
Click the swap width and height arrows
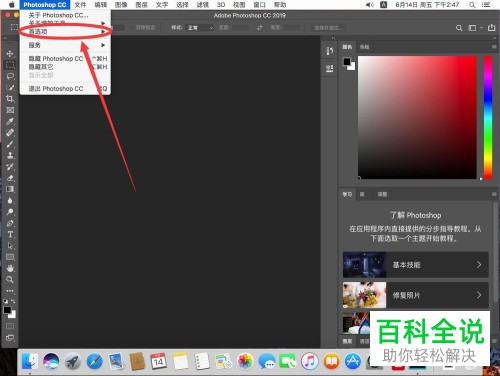(260, 28)
